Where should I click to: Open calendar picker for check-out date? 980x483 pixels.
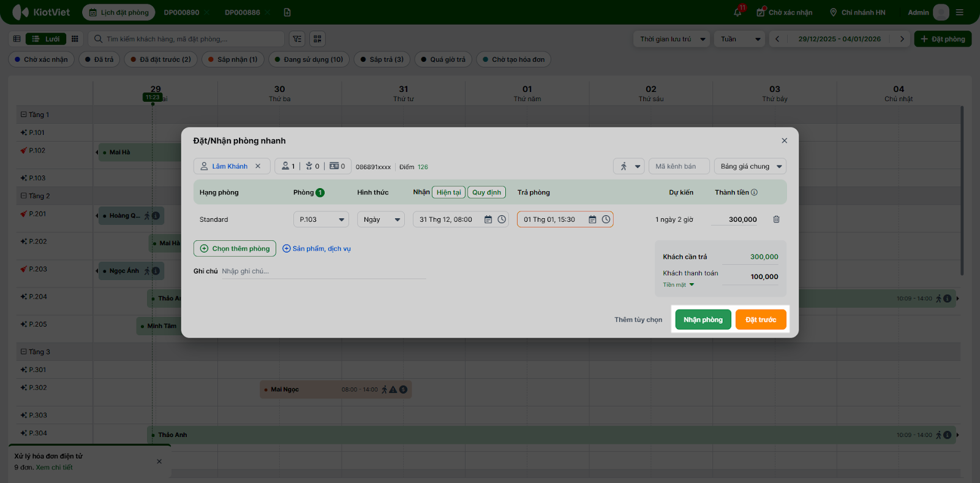[x=592, y=219]
